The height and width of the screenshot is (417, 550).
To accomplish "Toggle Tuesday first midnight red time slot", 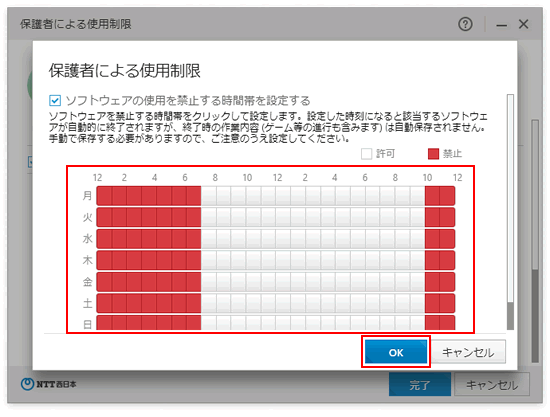I will 104,217.
